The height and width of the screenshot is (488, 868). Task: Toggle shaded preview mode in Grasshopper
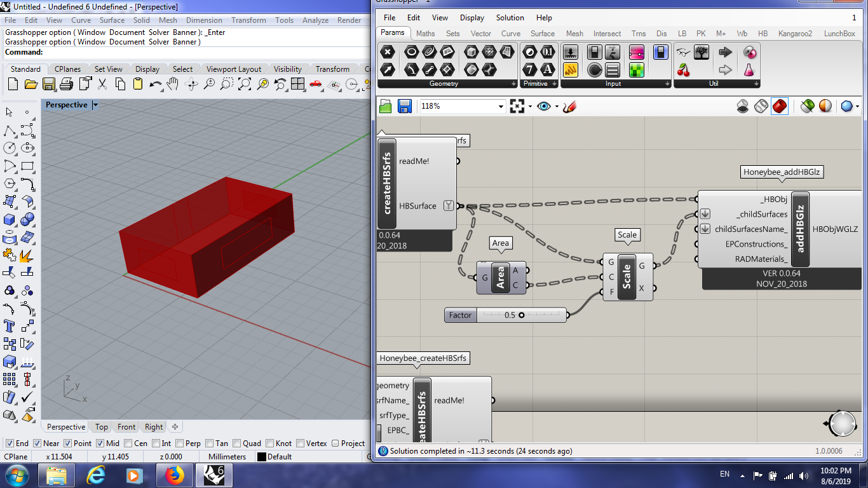click(x=780, y=106)
